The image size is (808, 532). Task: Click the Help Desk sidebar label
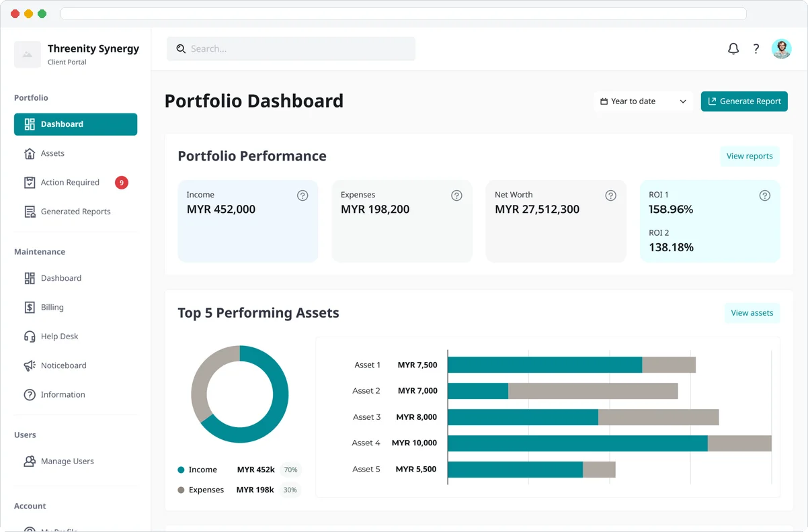pos(60,337)
